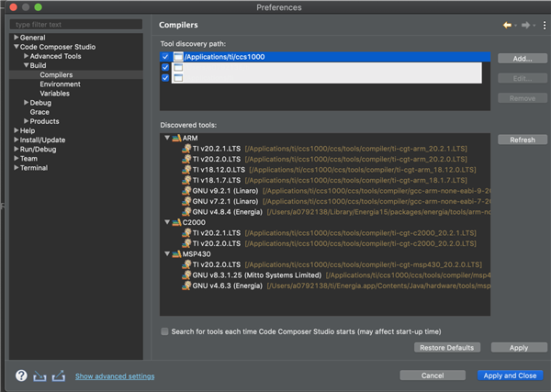Image resolution: width=551 pixels, height=392 pixels.
Task: Open the Forward history dropdown arrow
Action: 534,26
